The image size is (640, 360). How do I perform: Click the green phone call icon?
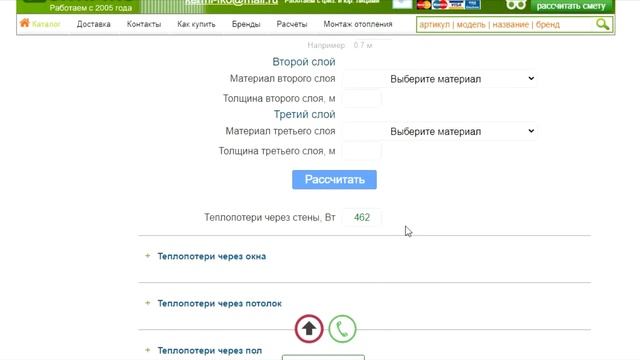(x=342, y=329)
